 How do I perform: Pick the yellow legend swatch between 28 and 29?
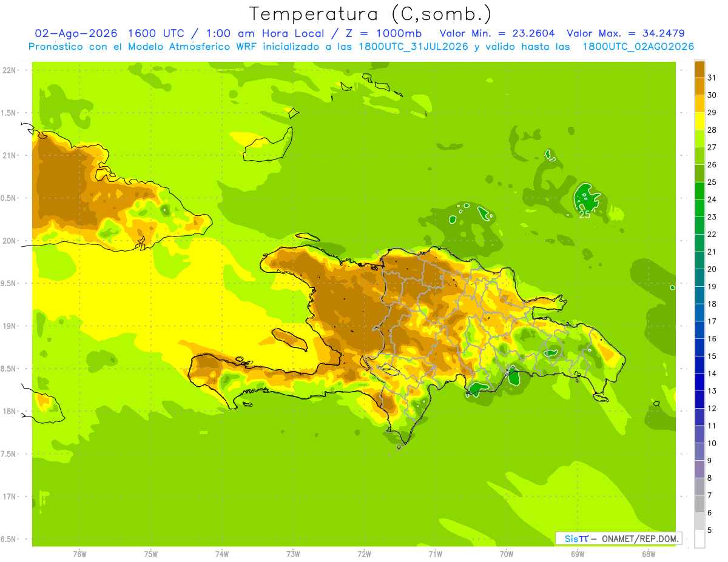click(x=699, y=121)
